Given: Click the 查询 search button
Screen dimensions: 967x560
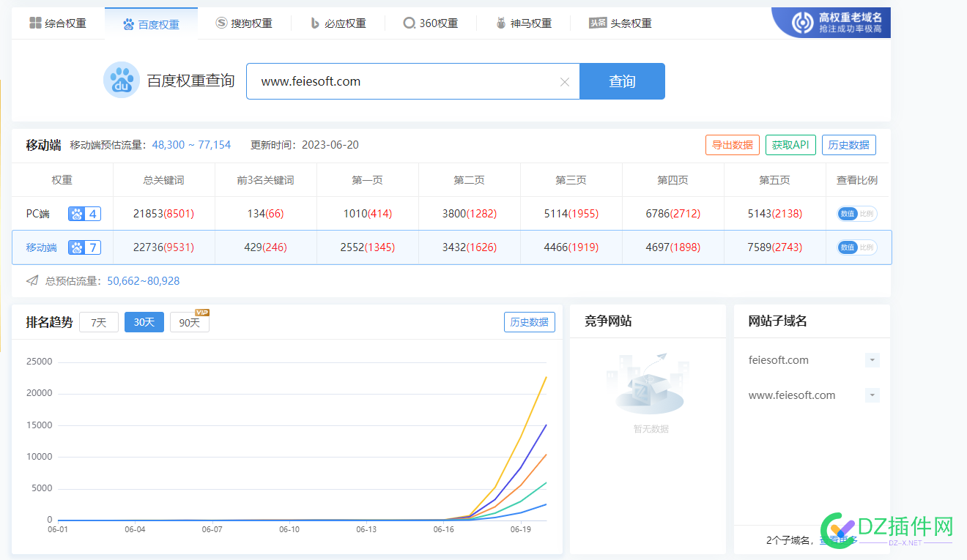Looking at the screenshot, I should (622, 81).
